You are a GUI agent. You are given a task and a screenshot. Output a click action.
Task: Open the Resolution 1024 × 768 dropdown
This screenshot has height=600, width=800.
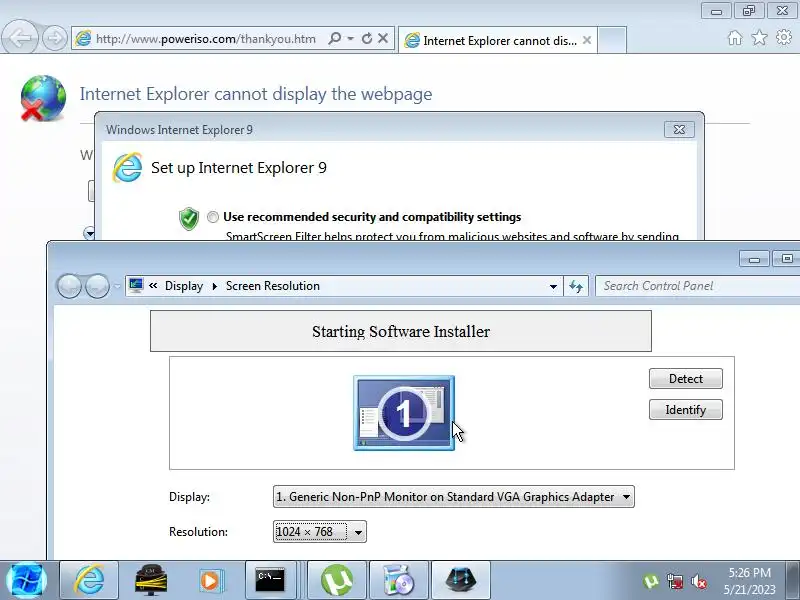(319, 532)
